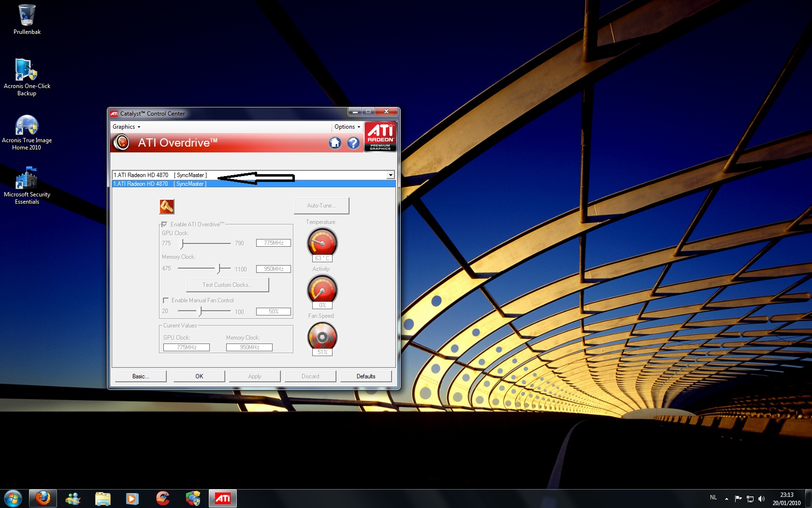Toggle Enable Manual Fan Control checkbox
The width and height of the screenshot is (812, 508).
pos(166,300)
